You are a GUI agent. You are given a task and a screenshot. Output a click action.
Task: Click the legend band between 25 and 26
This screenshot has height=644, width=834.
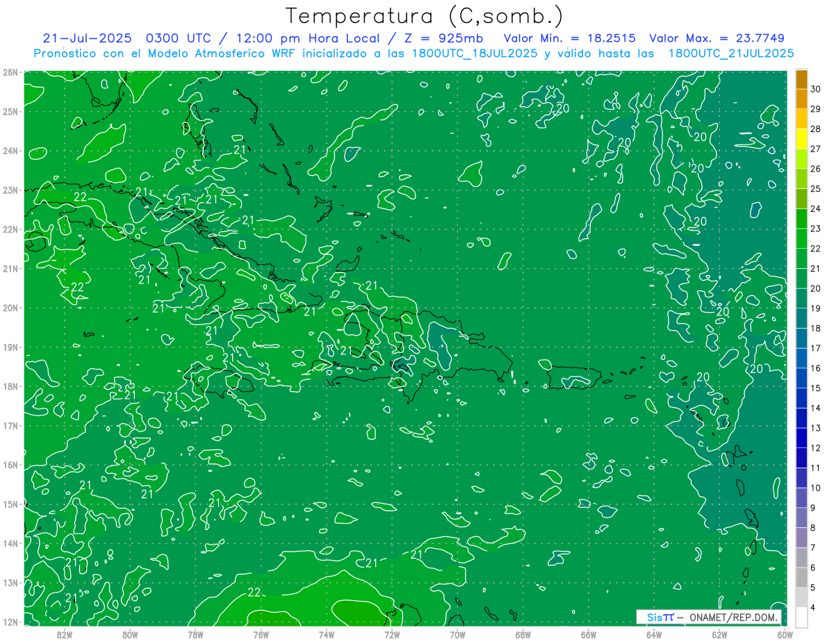pyautogui.click(x=801, y=179)
